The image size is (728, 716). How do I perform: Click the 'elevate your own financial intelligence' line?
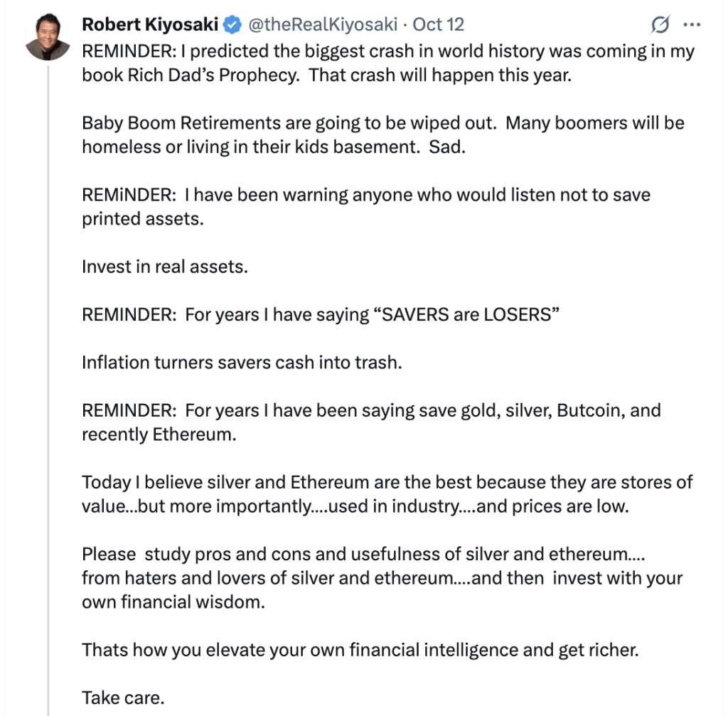pyautogui.click(x=360, y=649)
